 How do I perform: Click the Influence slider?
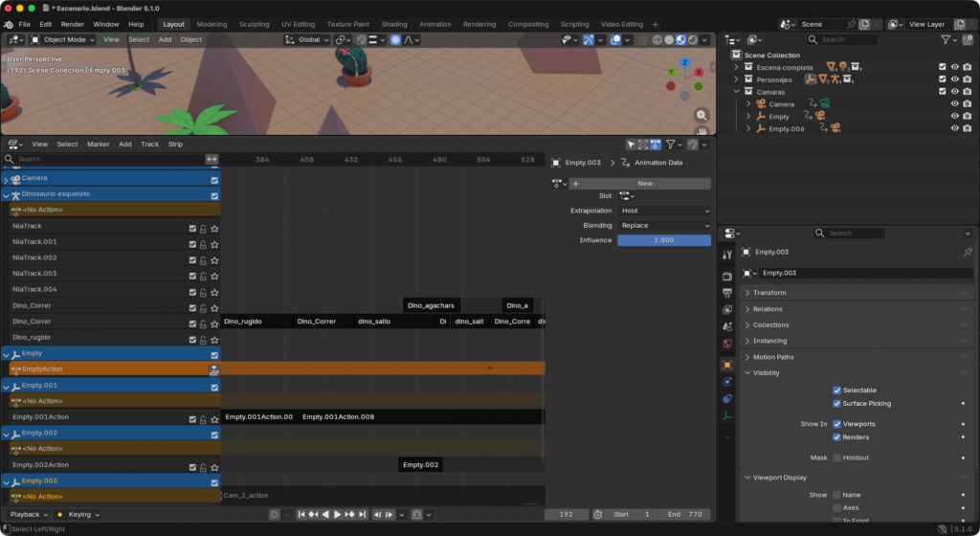click(x=664, y=240)
